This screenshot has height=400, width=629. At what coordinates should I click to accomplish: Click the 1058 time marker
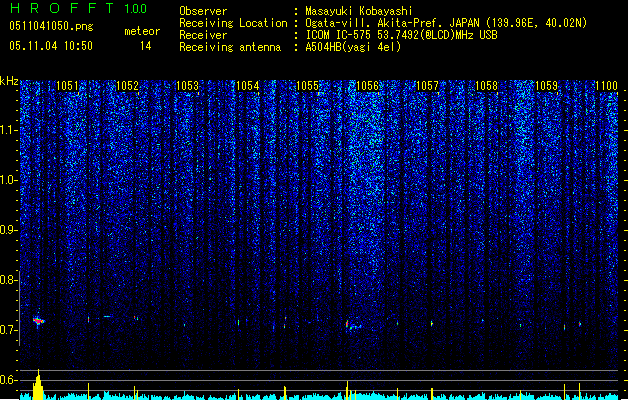(x=486, y=86)
